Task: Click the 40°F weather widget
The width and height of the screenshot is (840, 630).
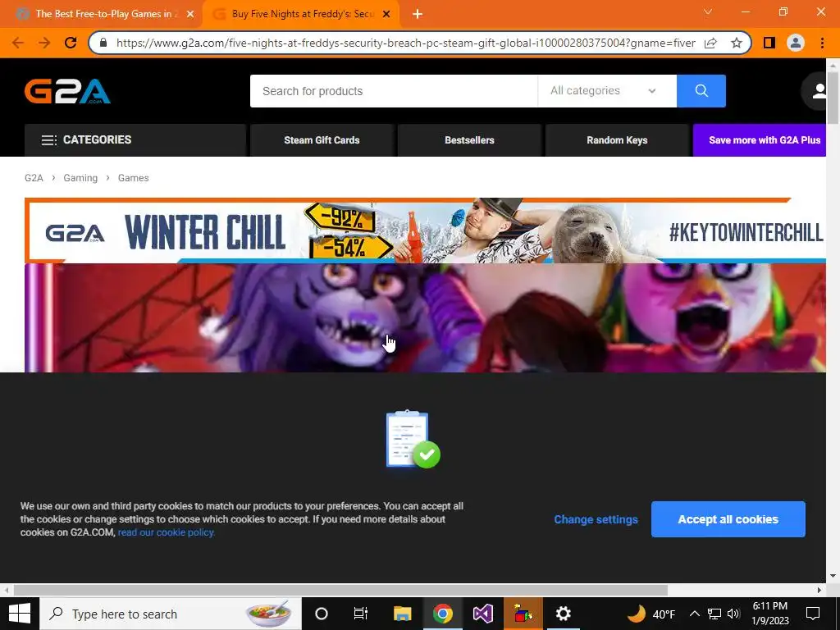Action: click(651, 614)
